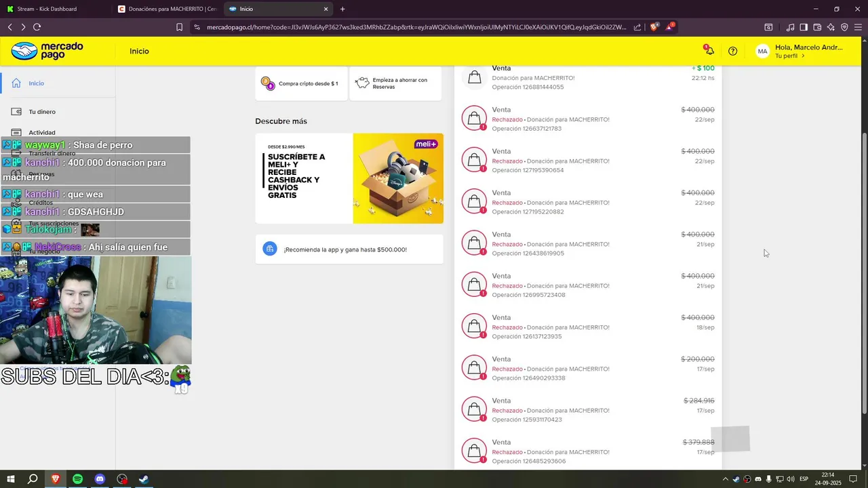Expand hidden system tray icons
The height and width of the screenshot is (488, 868).
pos(726,479)
